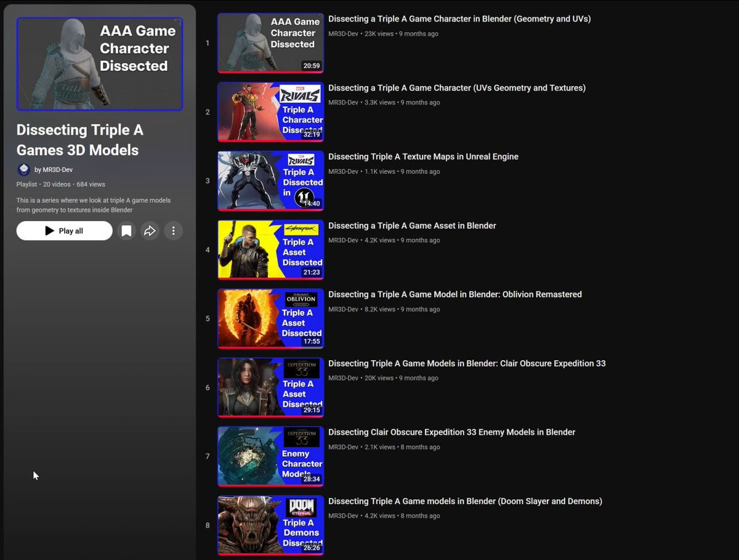The image size is (739, 560).
Task: Open the Enemy Character Models thumbnail 28:34
Action: (x=270, y=457)
